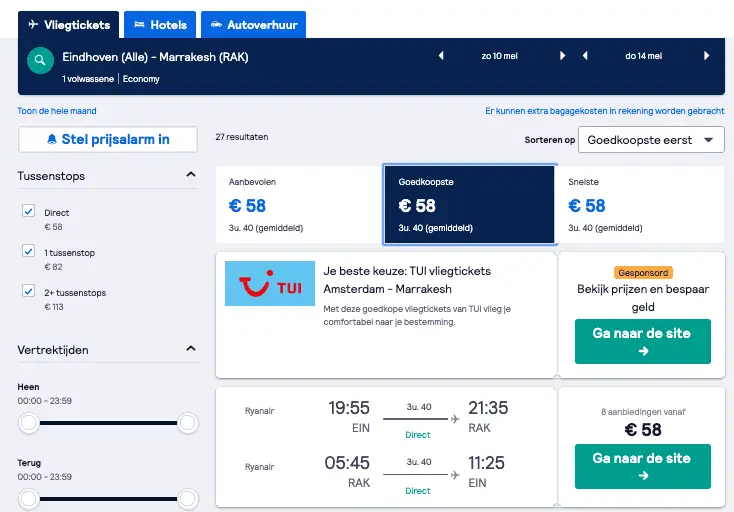Click the 1 volwassene Economy traveler info
Image resolution: width=734 pixels, height=512 pixels.
pyautogui.click(x=111, y=79)
